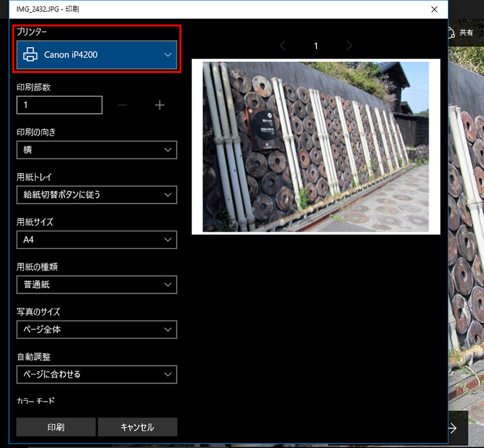Decrease print copies with minus button
Viewport: 484px width, 448px height.
point(123,105)
